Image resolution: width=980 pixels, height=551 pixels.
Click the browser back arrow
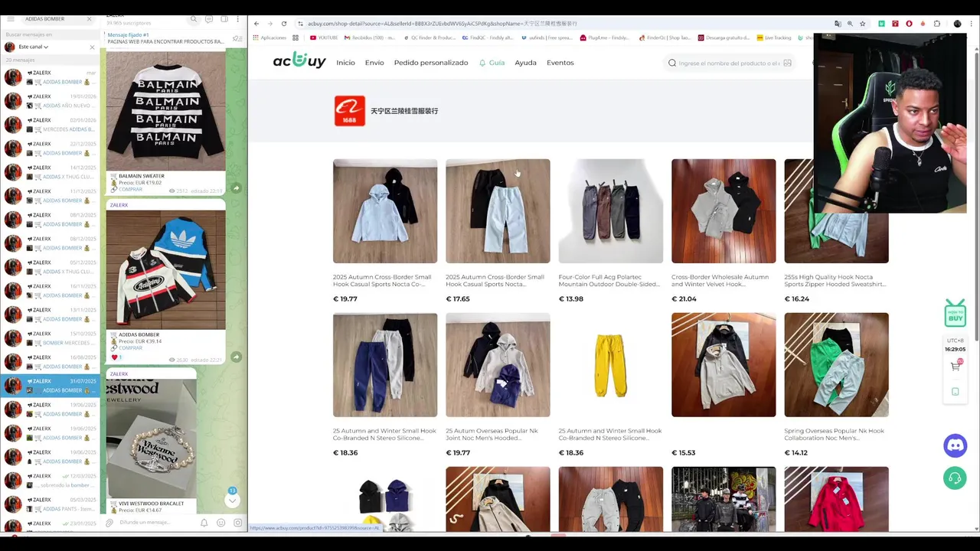click(256, 24)
